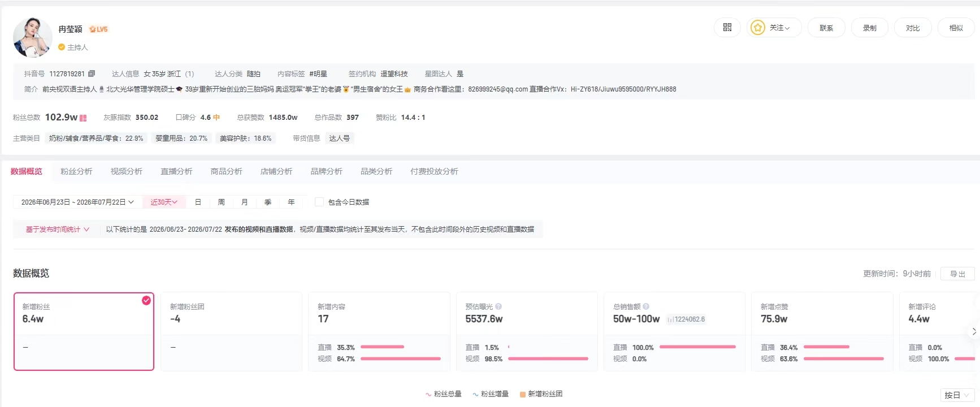Switch to the 付费投放分析 tab

435,171
